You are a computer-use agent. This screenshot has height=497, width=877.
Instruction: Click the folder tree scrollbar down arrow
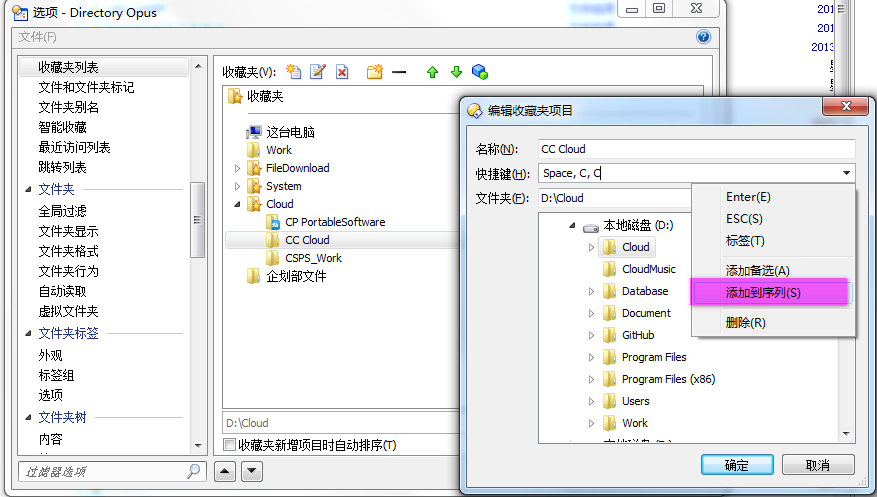[846, 434]
